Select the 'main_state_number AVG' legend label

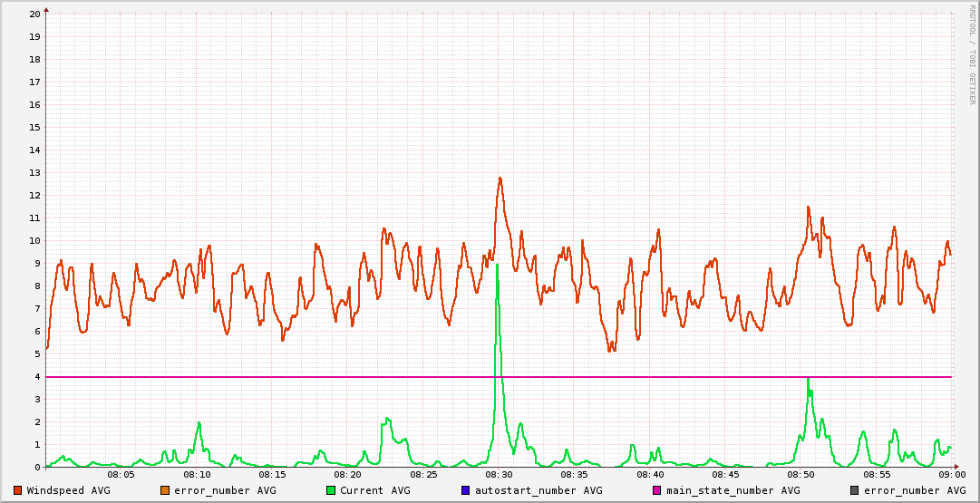click(733, 490)
